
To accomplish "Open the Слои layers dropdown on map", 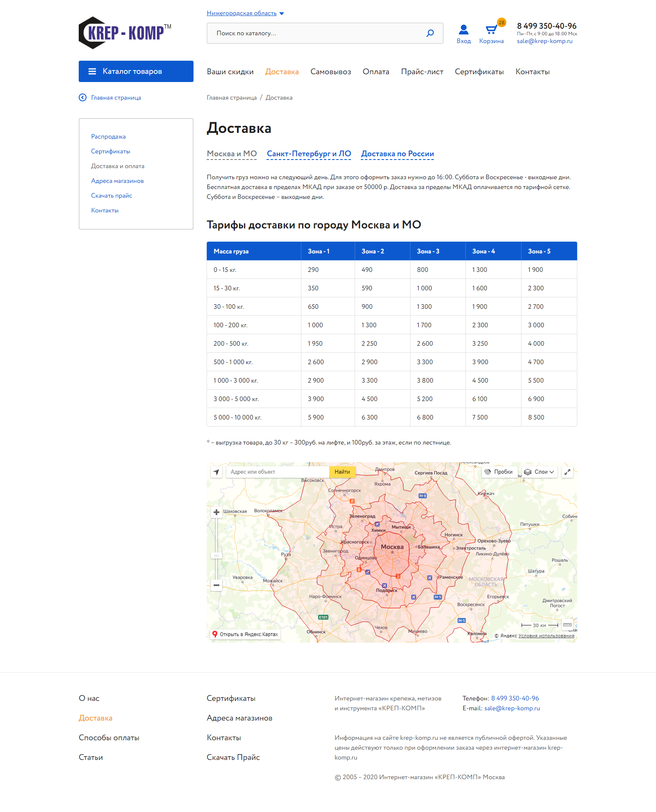I will pyautogui.click(x=540, y=472).
